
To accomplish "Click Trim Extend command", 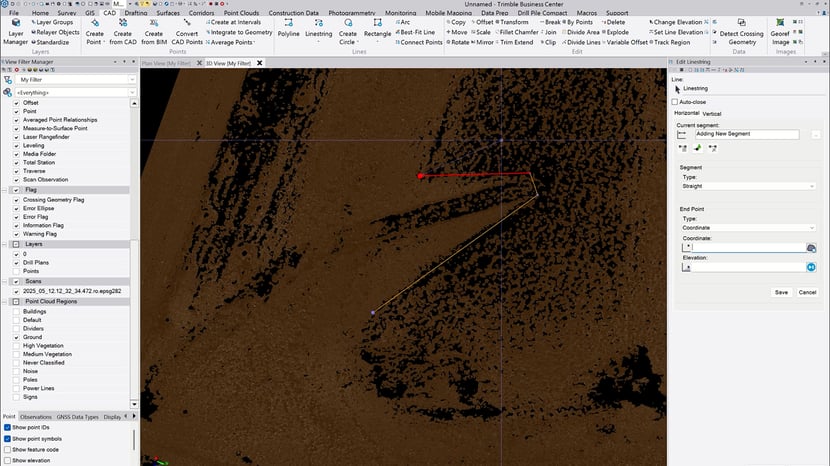I will click(x=515, y=42).
